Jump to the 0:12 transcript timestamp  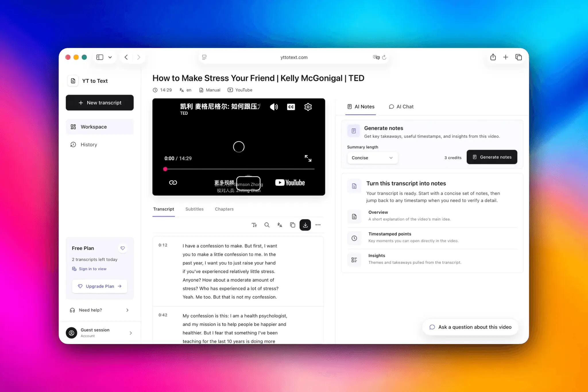[163, 245]
